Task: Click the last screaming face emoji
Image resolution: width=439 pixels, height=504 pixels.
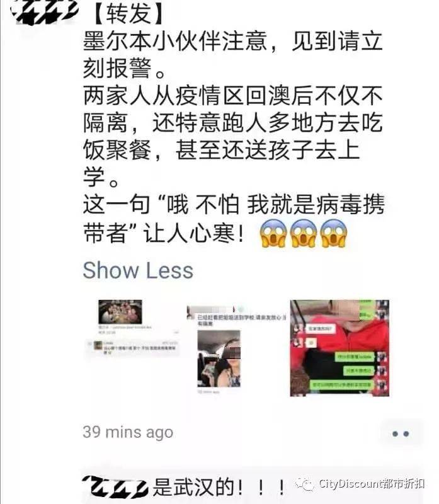Action: tap(334, 233)
